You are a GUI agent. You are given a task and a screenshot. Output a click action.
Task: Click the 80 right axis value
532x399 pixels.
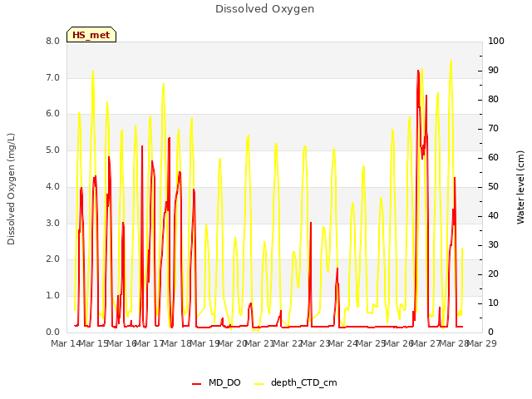[x=493, y=100]
